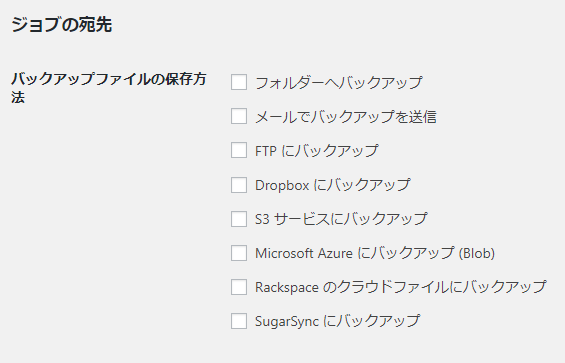Screen dimensions: 565x363
Task: Click the メールでバックアップを送信 label text
Action: [x=346, y=117]
